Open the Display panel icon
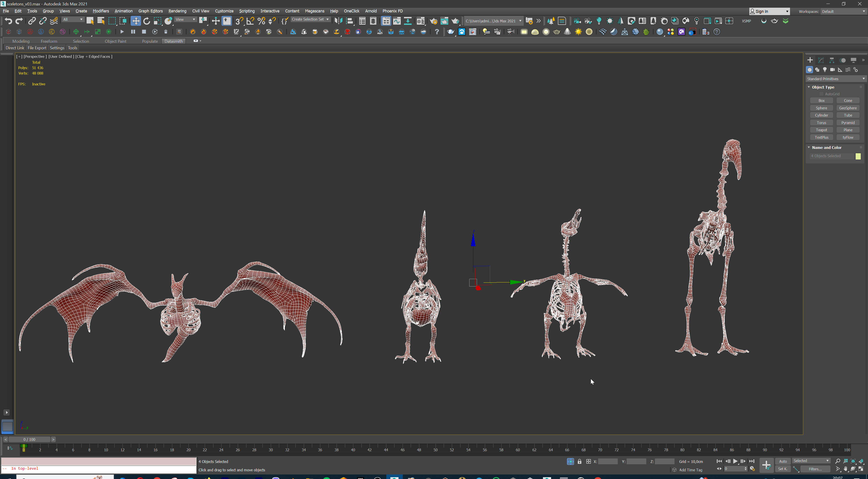This screenshot has height=479, width=868. tap(854, 60)
